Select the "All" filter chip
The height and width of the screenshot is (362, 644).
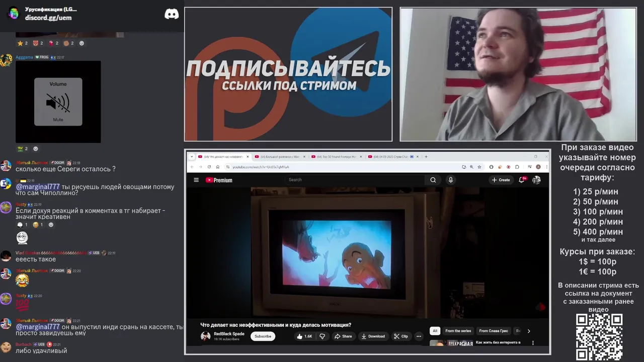pos(435,330)
